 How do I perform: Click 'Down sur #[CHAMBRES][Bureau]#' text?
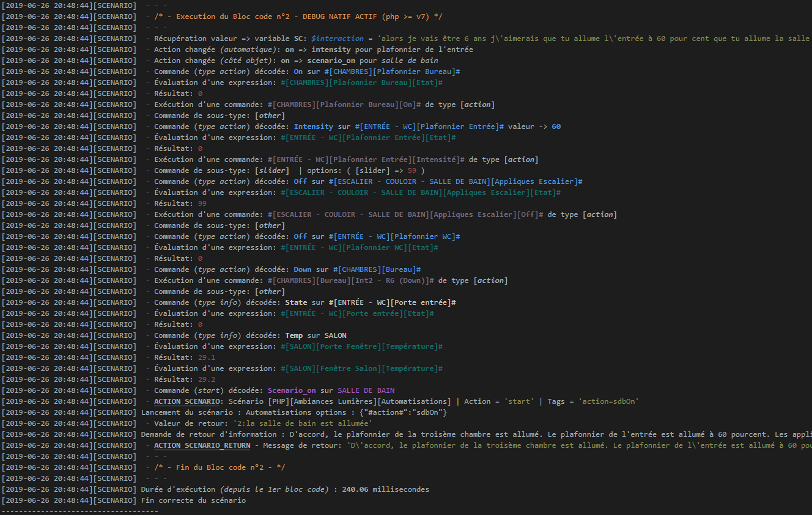click(357, 269)
